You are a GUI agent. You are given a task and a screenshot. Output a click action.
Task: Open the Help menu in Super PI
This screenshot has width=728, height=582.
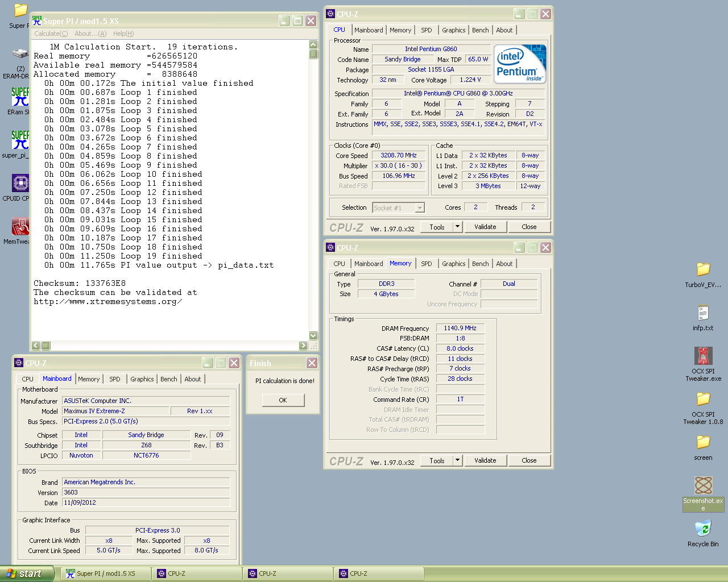coord(123,34)
